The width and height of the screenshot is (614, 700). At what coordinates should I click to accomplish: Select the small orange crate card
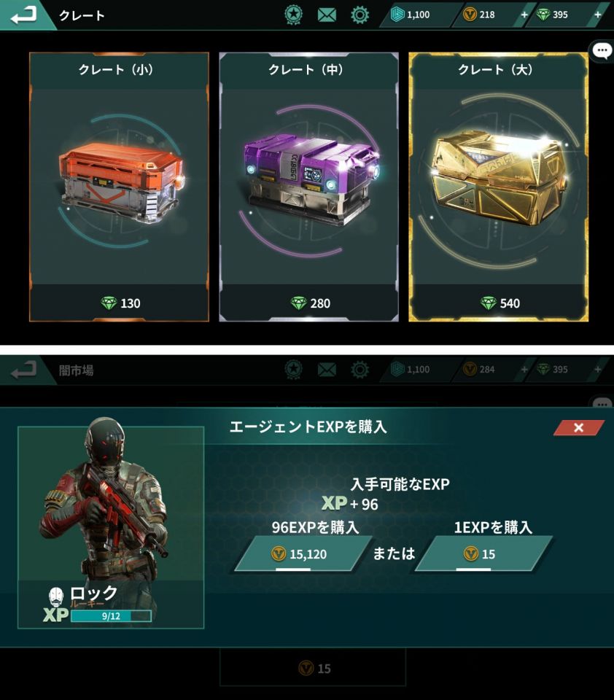click(x=120, y=187)
